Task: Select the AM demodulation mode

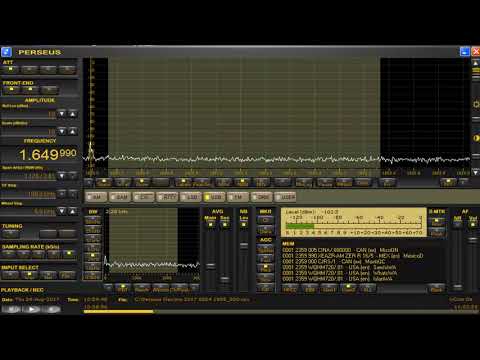Action: [x=96, y=197]
